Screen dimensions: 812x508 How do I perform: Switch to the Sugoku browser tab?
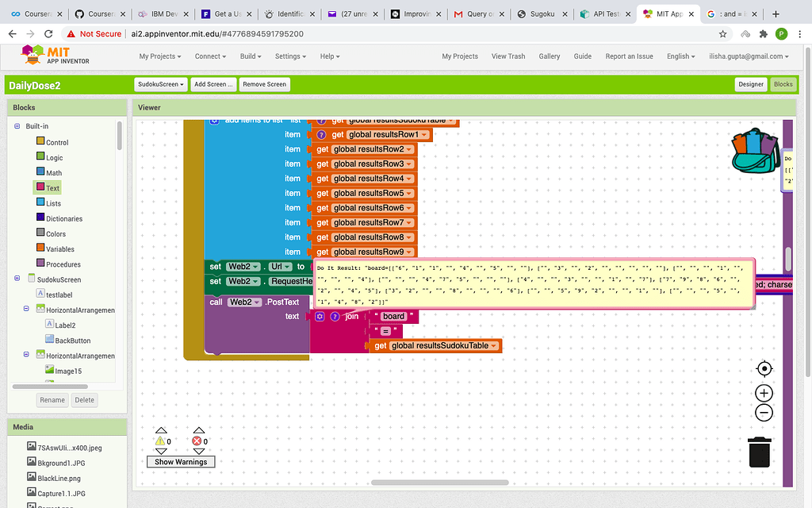[542, 14]
